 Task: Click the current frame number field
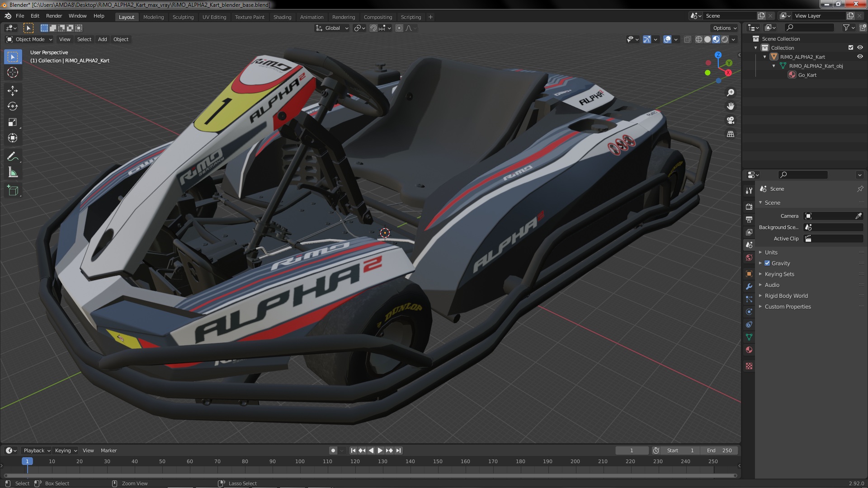pos(632,450)
